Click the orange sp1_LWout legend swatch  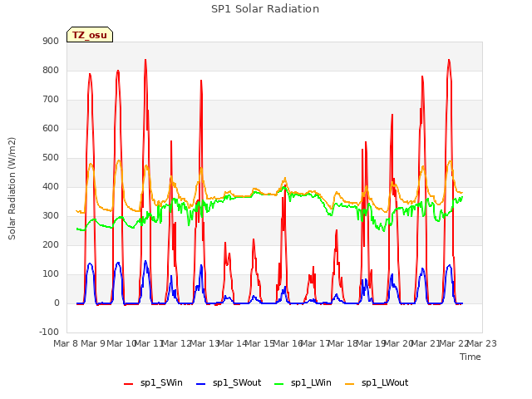point(349,384)
